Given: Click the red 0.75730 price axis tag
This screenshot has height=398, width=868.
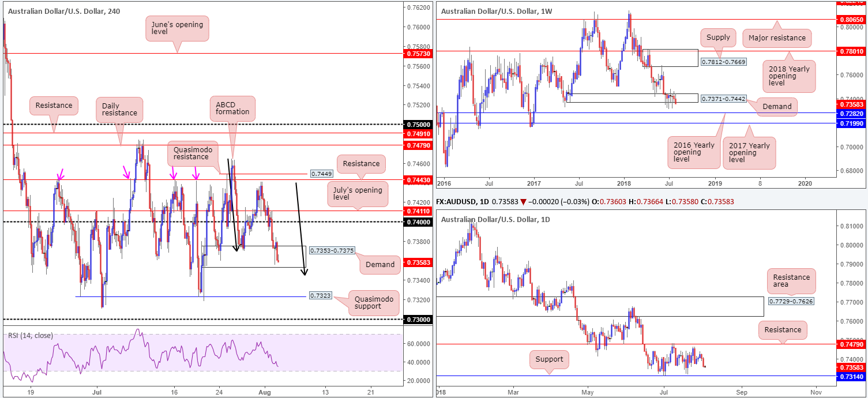Looking at the screenshot, I should pos(416,53).
